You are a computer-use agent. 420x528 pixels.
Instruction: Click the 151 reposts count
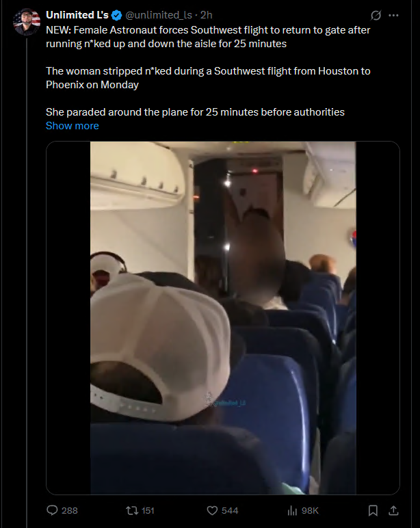[148, 511]
